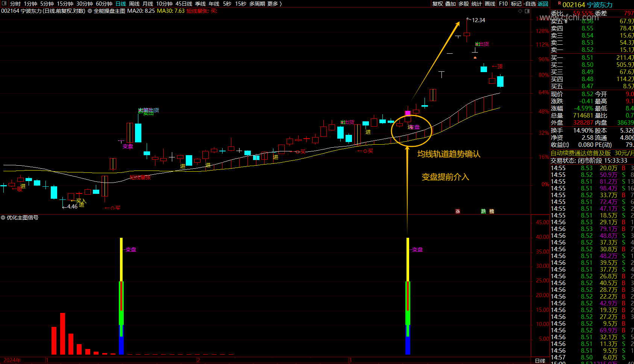The height and width of the screenshot is (364, 634).
Task: Click 净资 2.58 value
Action: coord(587,137)
